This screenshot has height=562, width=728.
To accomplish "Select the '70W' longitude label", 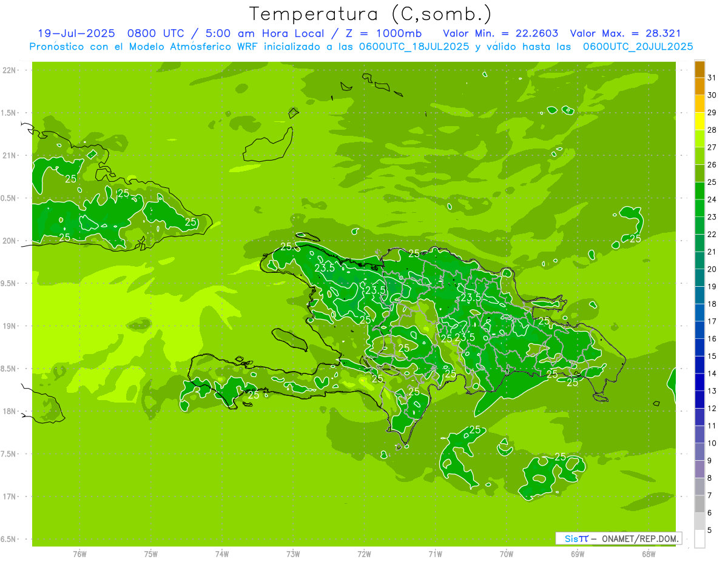I will [x=507, y=554].
